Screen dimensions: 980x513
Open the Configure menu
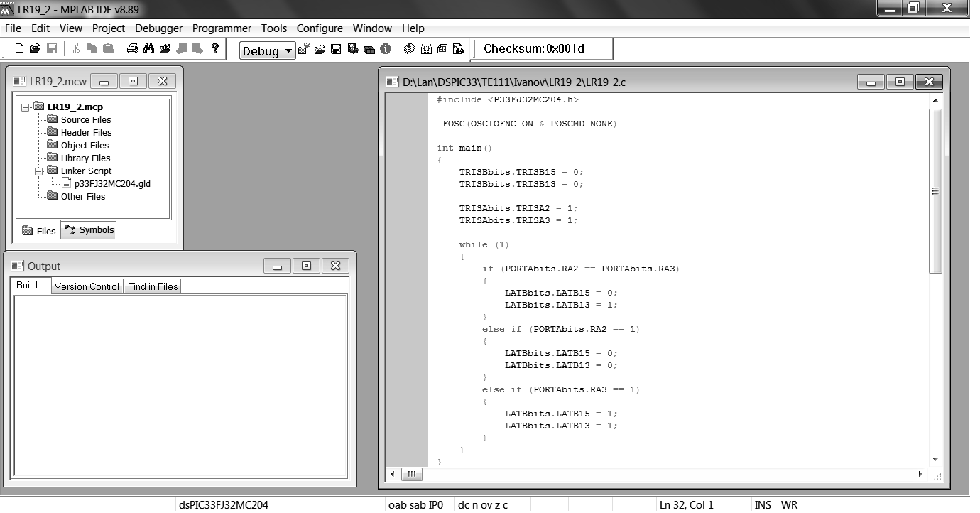(x=320, y=28)
